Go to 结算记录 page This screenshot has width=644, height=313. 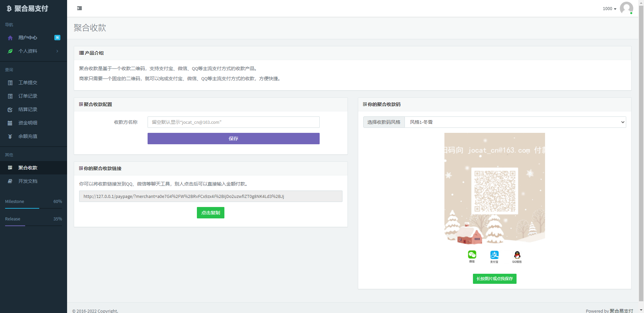click(x=28, y=109)
